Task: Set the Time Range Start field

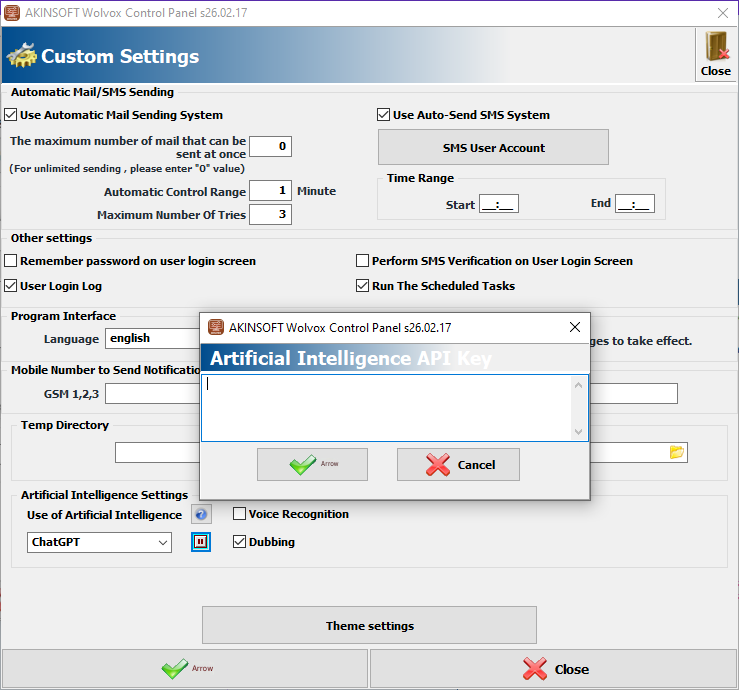Action: [x=499, y=204]
